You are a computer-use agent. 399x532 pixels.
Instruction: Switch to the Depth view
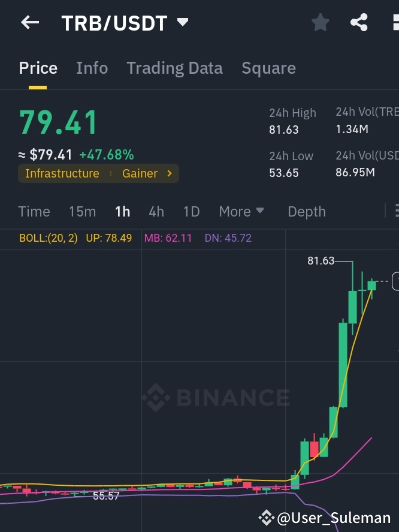(306, 211)
